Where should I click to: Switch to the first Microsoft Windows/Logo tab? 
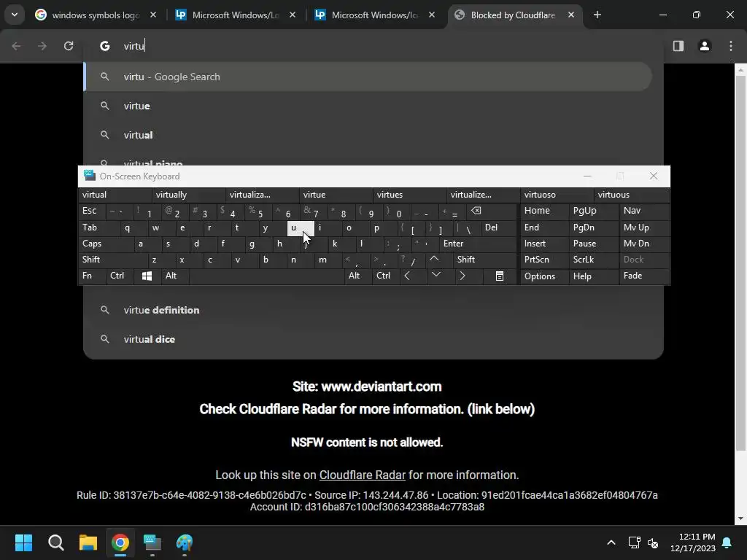(x=235, y=15)
